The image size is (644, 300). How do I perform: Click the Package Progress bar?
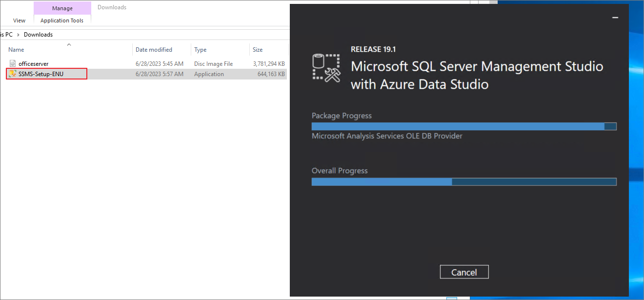coord(464,126)
